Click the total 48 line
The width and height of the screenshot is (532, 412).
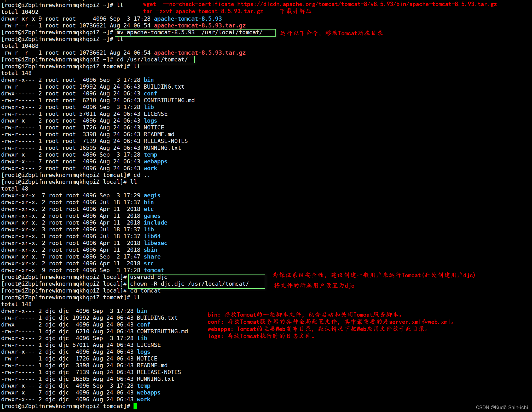pyautogui.click(x=15, y=189)
